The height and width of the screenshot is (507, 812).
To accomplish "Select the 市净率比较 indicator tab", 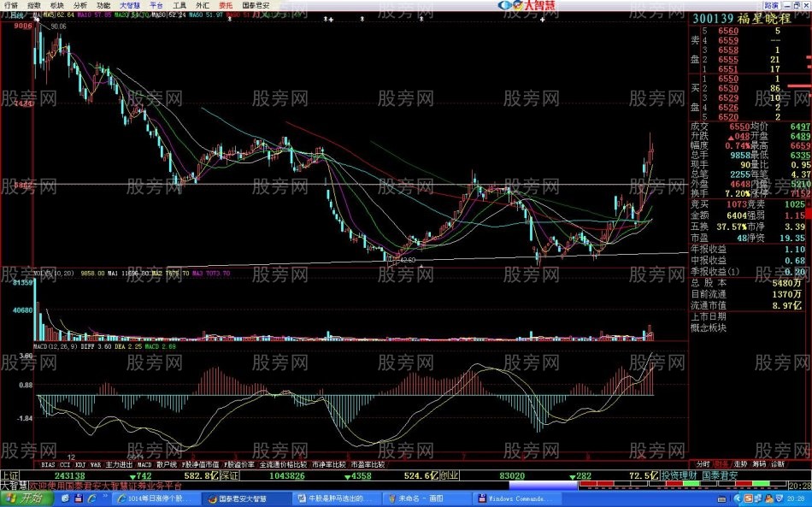I will [x=329, y=464].
